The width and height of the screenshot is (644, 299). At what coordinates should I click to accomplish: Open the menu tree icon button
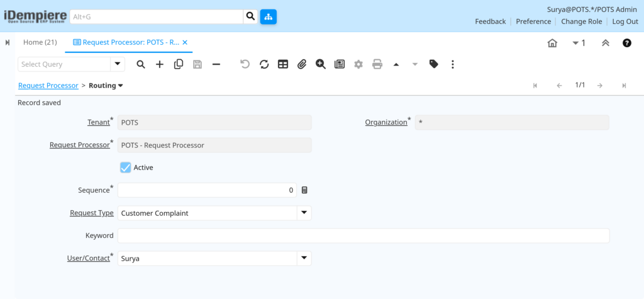point(268,17)
